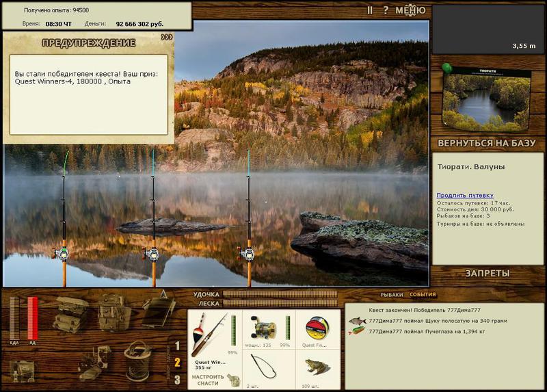547x392 pixels.
Task: Click the fishing hook item slot
Action: click(264, 367)
